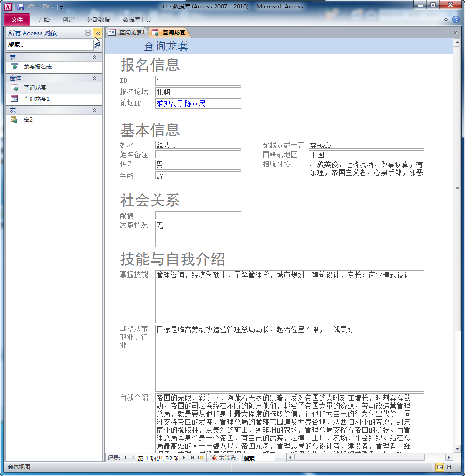Create a new blank record
The image size is (465, 476).
click(200, 458)
